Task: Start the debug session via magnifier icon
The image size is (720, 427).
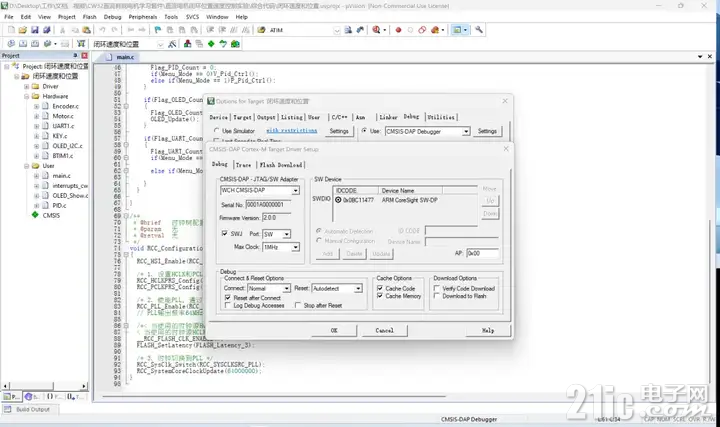Action: point(377,30)
